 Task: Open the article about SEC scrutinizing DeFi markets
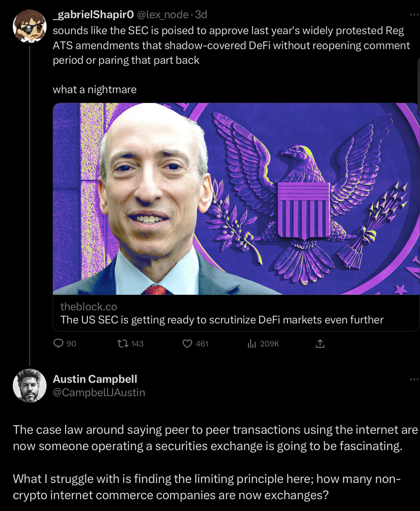pos(222,320)
